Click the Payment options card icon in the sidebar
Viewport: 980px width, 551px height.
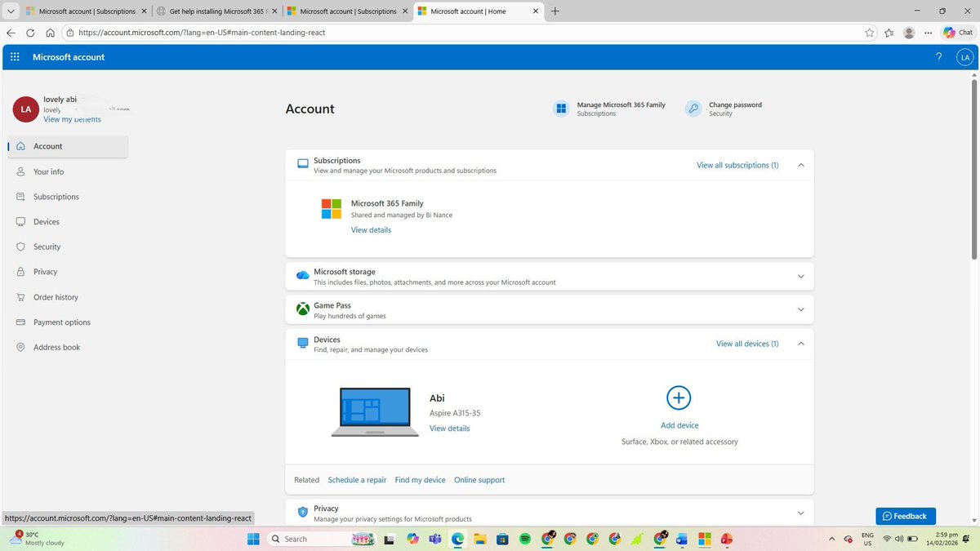coord(20,322)
